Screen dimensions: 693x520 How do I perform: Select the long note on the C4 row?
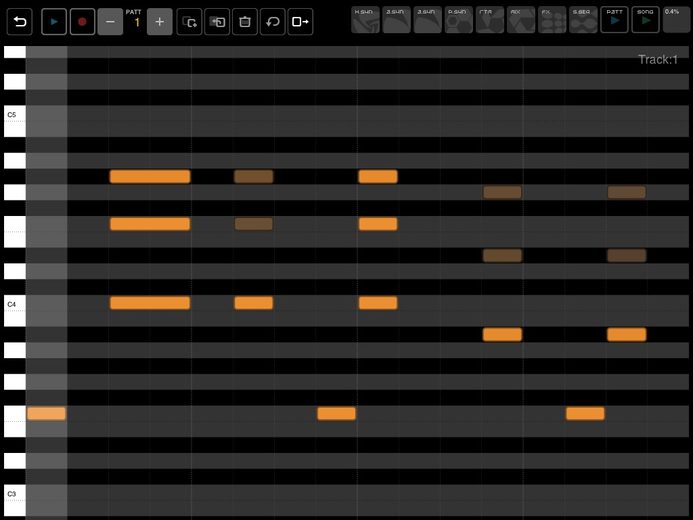(x=150, y=303)
